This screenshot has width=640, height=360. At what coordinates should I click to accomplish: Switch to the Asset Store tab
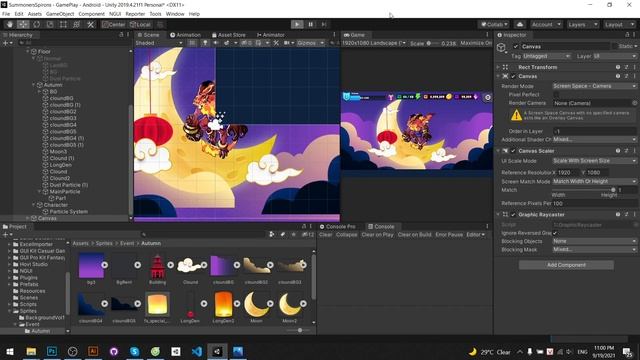[229, 35]
